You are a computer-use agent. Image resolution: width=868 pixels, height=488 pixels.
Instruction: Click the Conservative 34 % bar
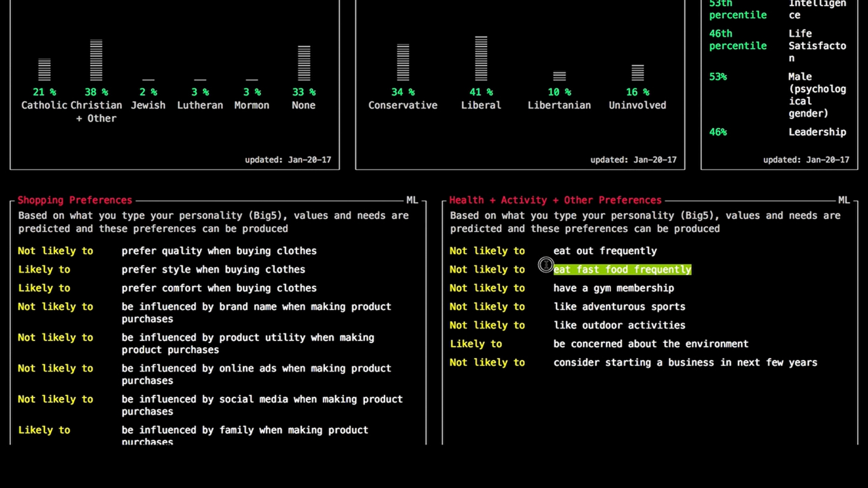click(x=403, y=62)
